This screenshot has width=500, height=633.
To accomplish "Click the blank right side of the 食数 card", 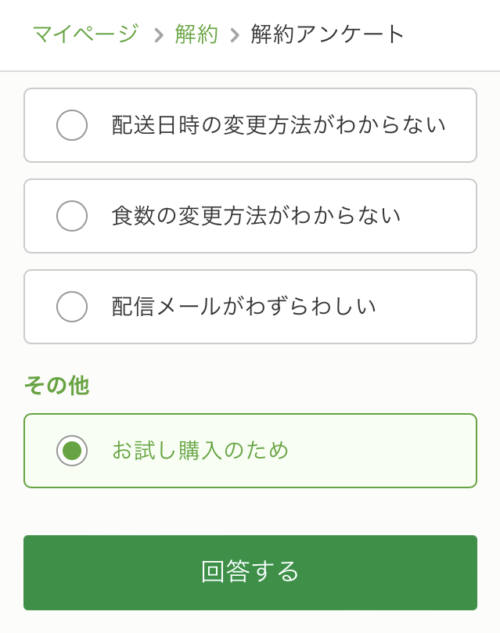I will (439, 216).
